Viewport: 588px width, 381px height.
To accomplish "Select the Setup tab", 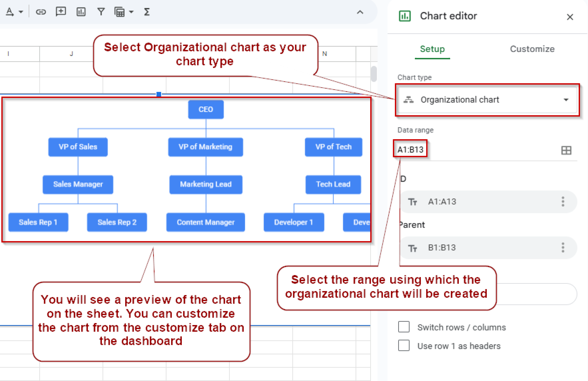I will pyautogui.click(x=432, y=49).
